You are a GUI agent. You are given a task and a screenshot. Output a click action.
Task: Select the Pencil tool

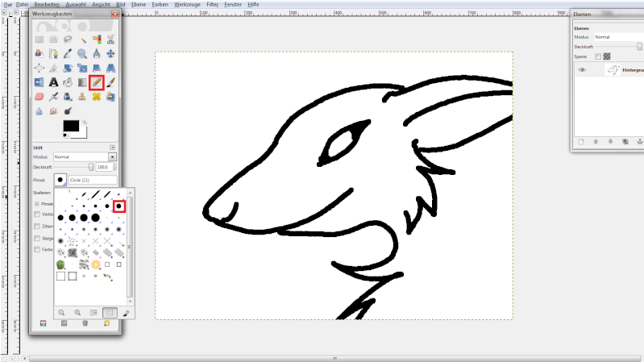click(x=97, y=82)
